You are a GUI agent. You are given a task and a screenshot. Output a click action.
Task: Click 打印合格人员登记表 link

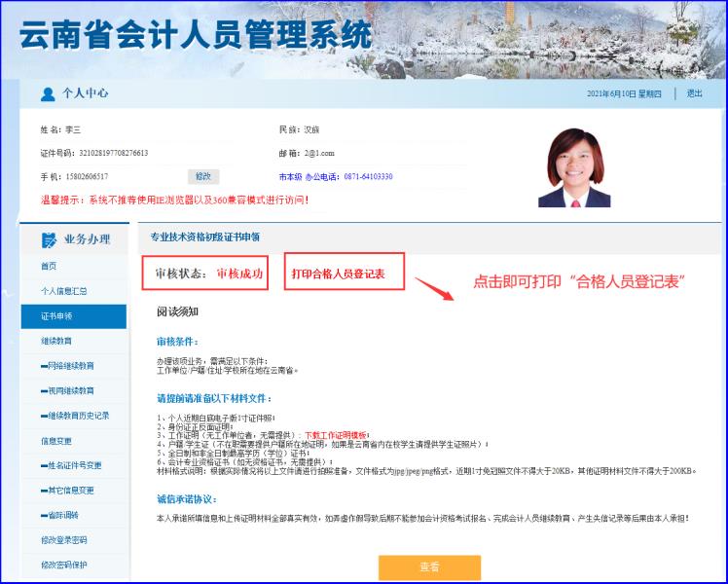[339, 274]
